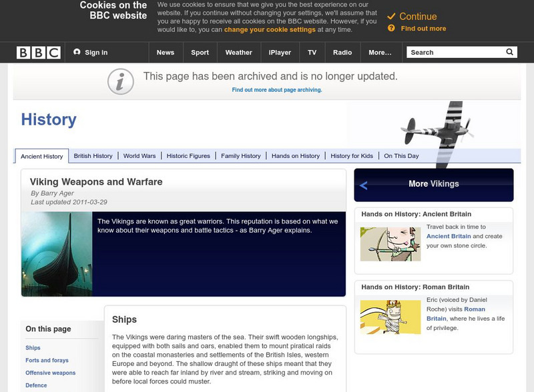The height and width of the screenshot is (392, 534).
Task: Open the News section
Action: (x=166, y=53)
